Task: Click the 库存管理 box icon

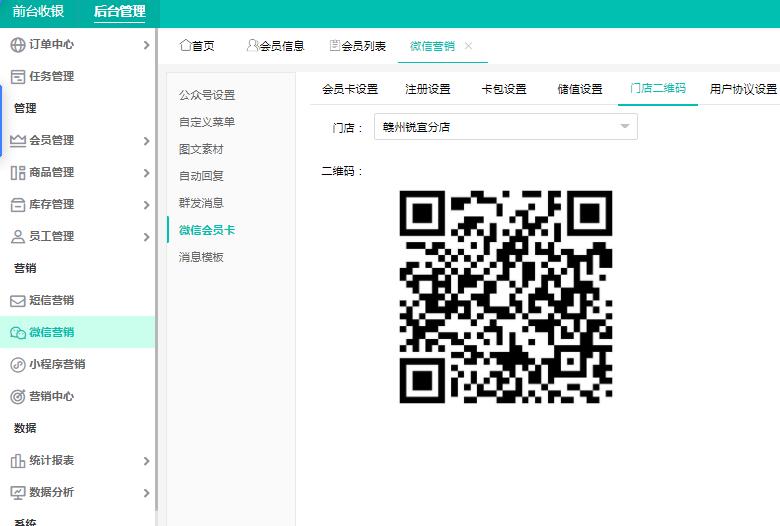Action: [x=18, y=205]
